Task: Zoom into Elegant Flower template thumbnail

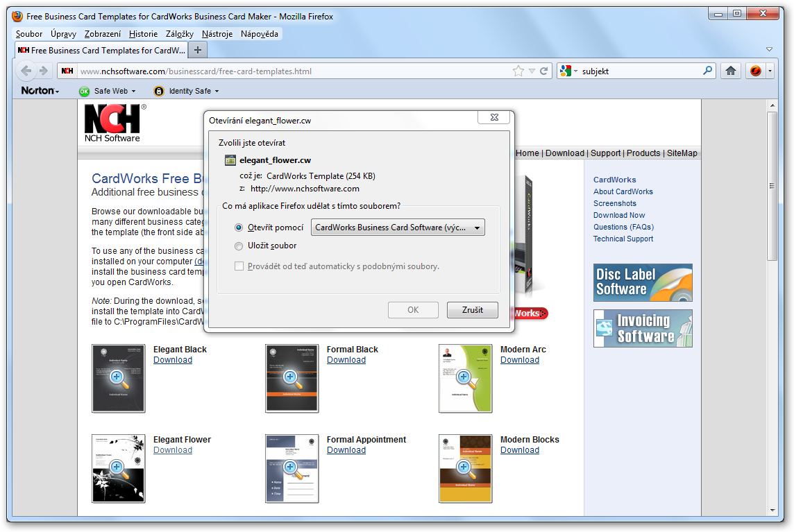Action: [118, 468]
